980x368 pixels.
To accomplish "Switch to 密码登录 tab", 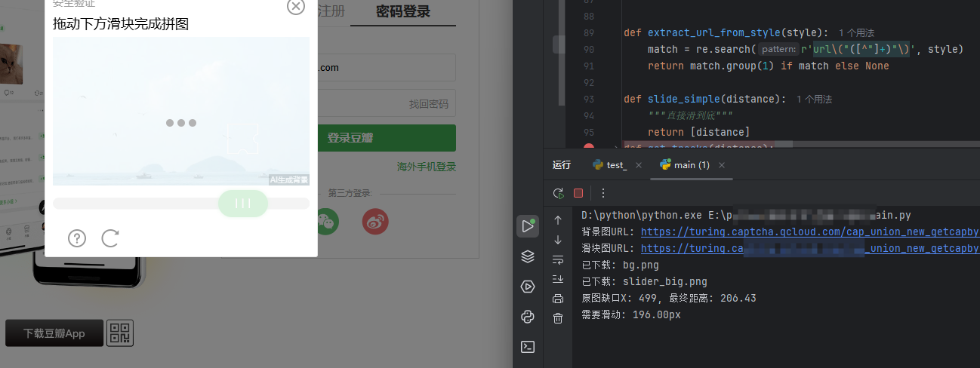I will [x=403, y=11].
